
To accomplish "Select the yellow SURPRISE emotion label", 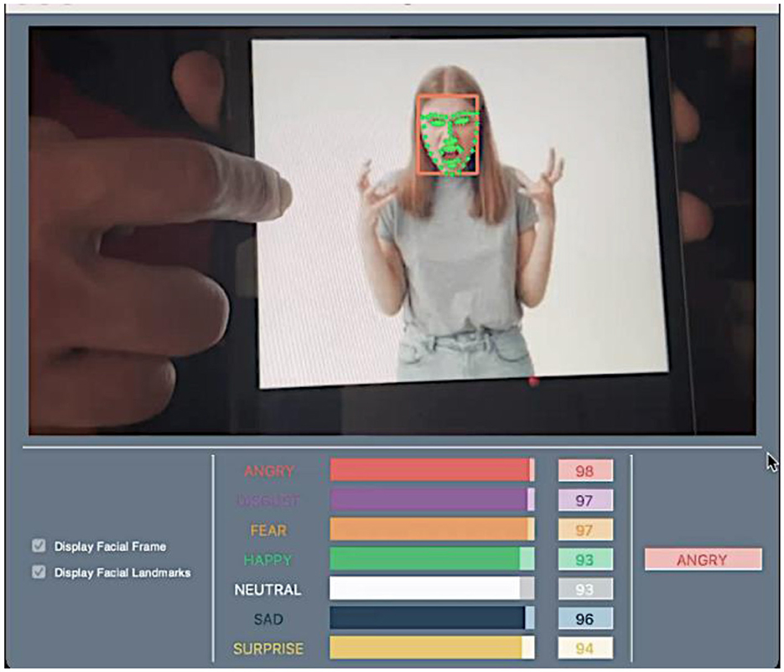I will (269, 649).
